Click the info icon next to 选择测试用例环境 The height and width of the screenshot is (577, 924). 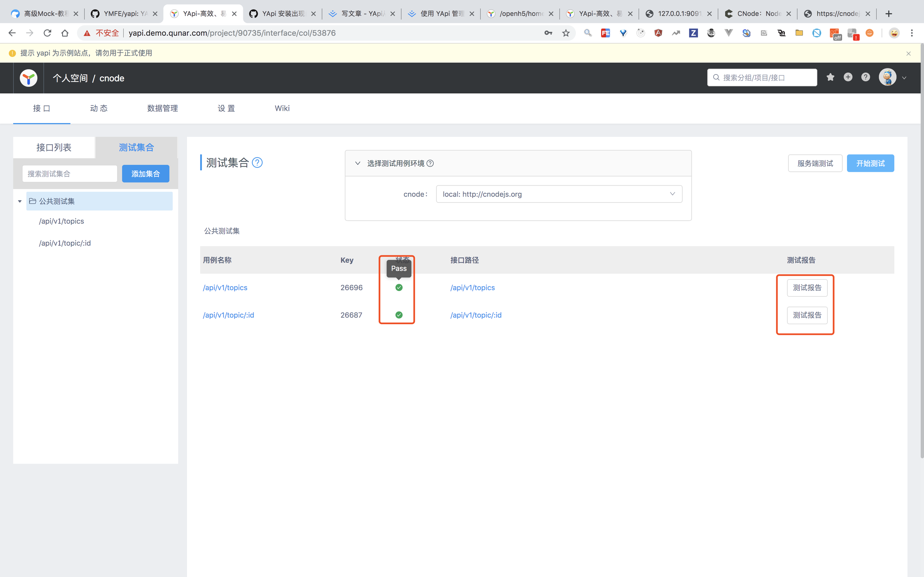pos(430,163)
